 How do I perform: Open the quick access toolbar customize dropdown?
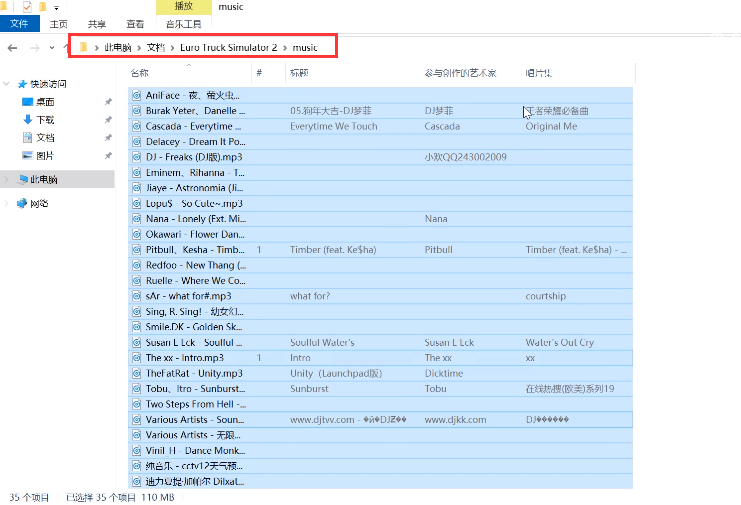pyautogui.click(x=56, y=8)
